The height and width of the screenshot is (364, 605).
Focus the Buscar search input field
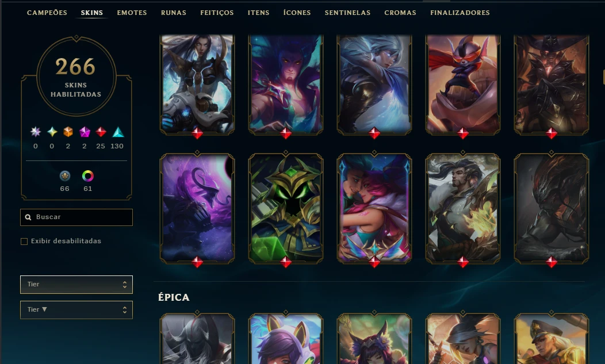click(x=76, y=217)
